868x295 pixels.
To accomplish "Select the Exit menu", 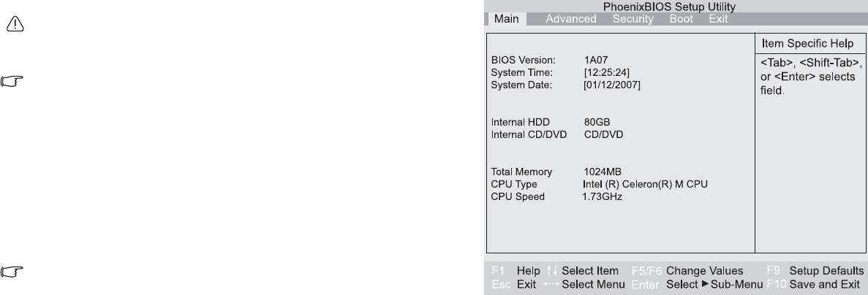I will 718,18.
